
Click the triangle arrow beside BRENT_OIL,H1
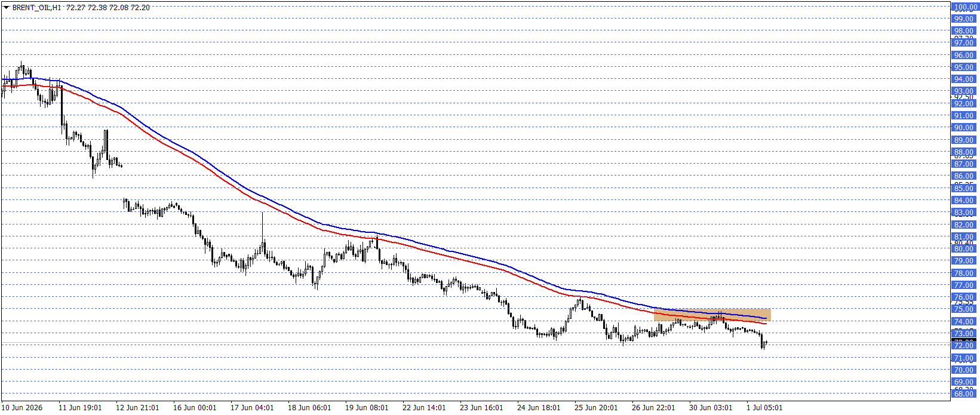point(7,8)
